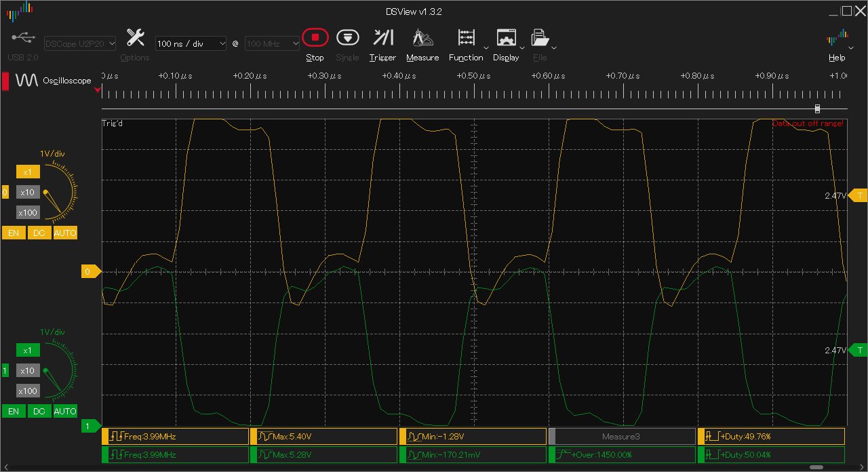Click the +0.50 µs time ruler label
This screenshot has height=472, width=868.
coord(473,76)
